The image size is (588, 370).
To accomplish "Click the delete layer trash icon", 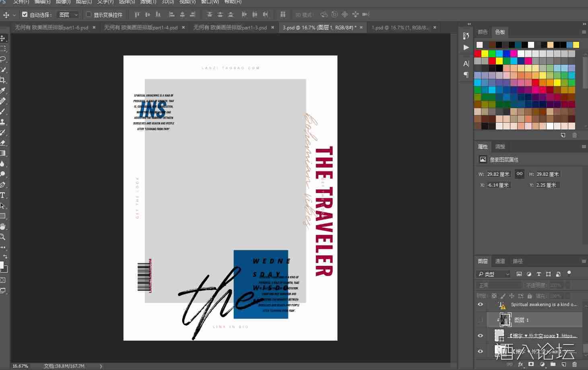I will (574, 364).
